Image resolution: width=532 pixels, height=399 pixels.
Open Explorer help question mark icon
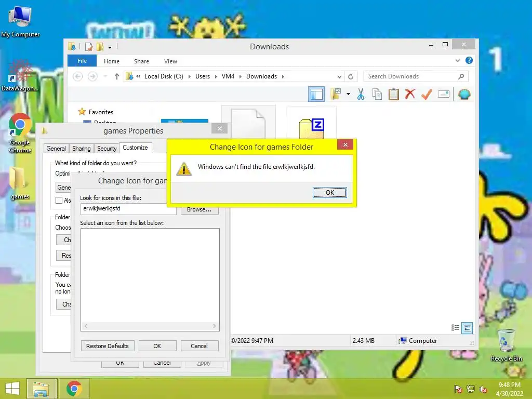click(469, 60)
